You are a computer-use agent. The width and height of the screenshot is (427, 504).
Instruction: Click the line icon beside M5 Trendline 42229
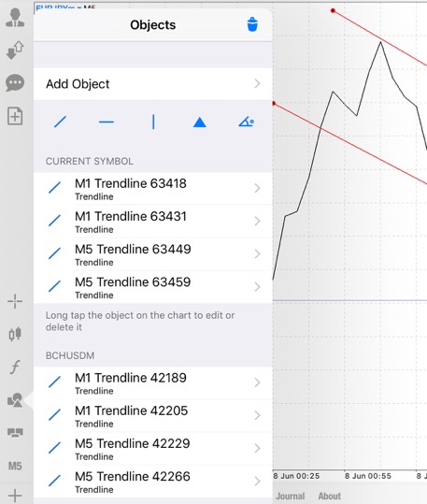coord(54,448)
